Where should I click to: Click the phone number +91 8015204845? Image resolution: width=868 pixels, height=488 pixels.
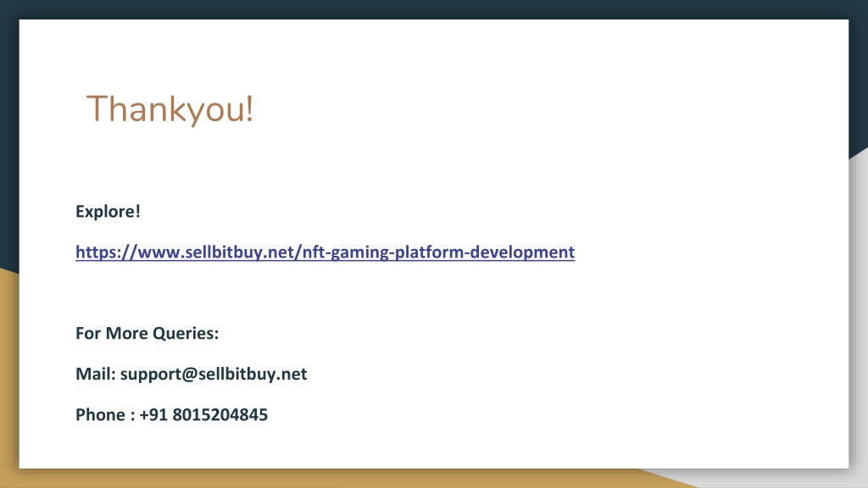tap(203, 414)
